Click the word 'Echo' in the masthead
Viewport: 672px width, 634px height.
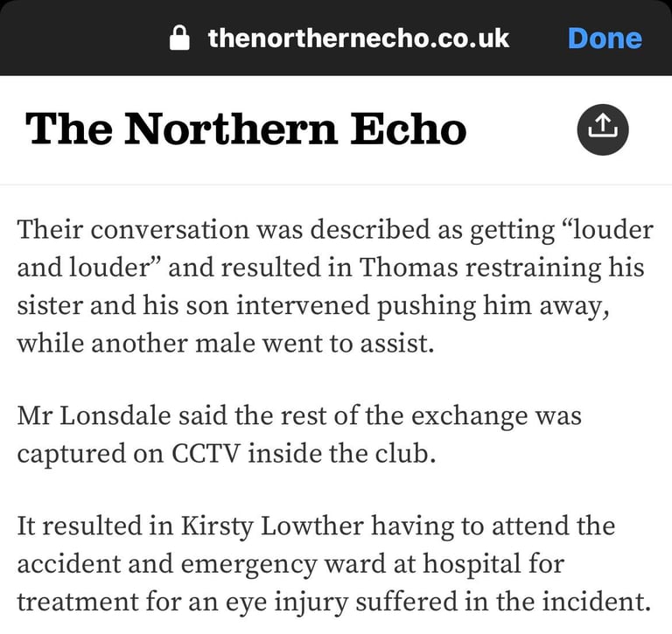(x=408, y=129)
